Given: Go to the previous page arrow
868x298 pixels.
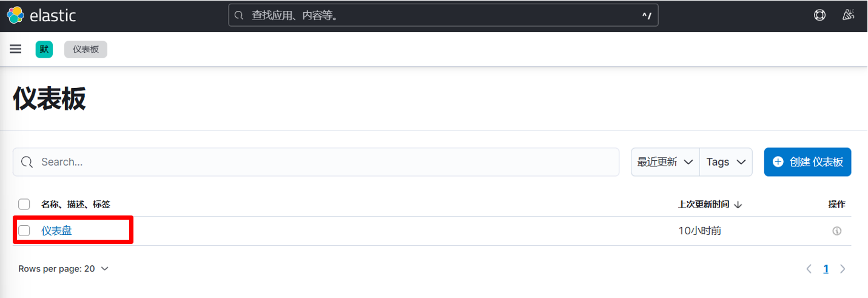Looking at the screenshot, I should click(809, 269).
